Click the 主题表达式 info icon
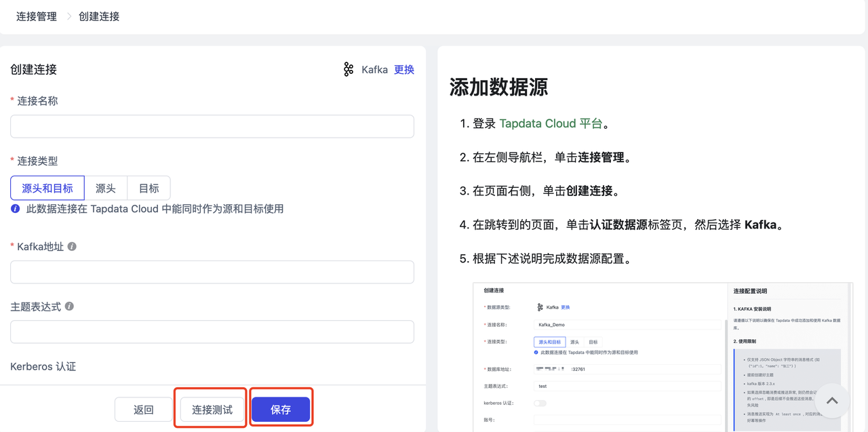This screenshot has height=432, width=868. [69, 307]
